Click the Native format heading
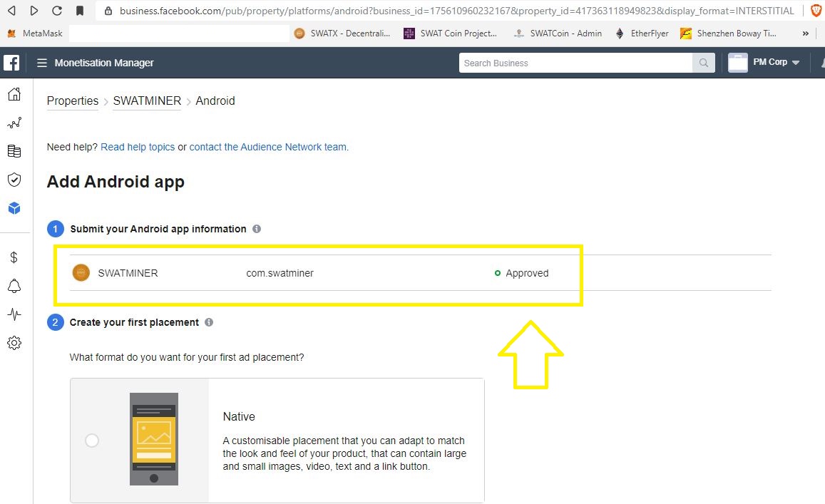The image size is (825, 504). (239, 416)
